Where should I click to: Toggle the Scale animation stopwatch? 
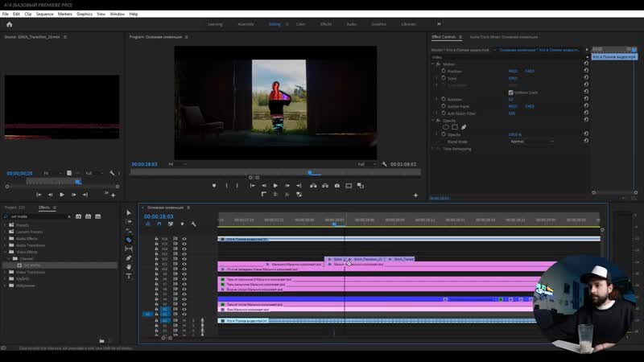(444, 77)
